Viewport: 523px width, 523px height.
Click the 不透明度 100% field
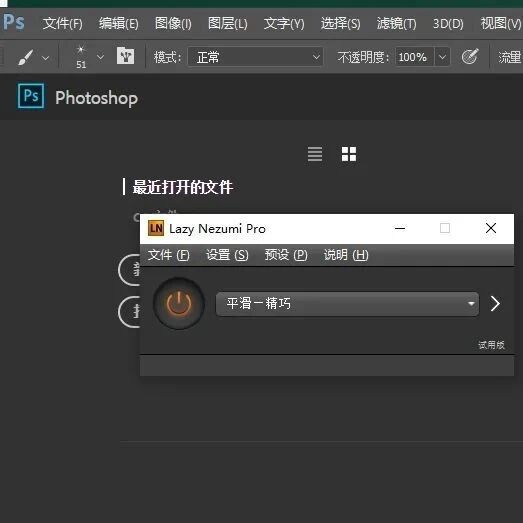(414, 57)
